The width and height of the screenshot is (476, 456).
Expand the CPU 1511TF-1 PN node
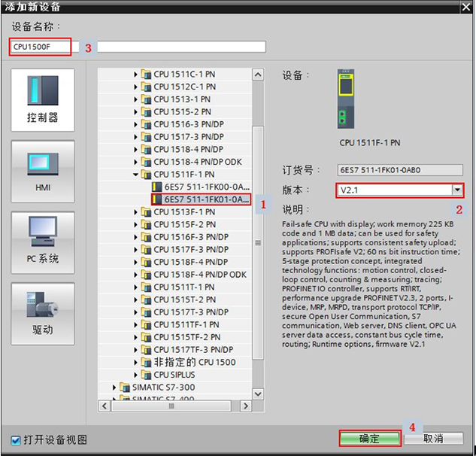[x=135, y=325]
